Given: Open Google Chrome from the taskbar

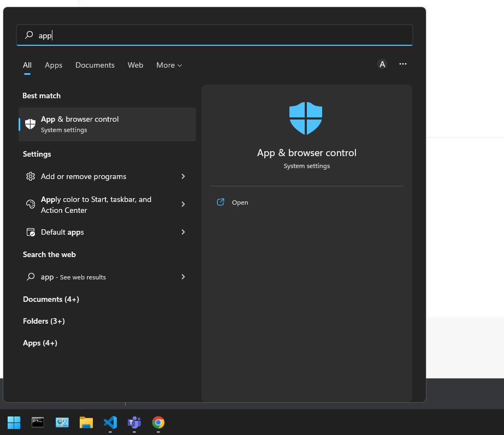Looking at the screenshot, I should pos(158,422).
